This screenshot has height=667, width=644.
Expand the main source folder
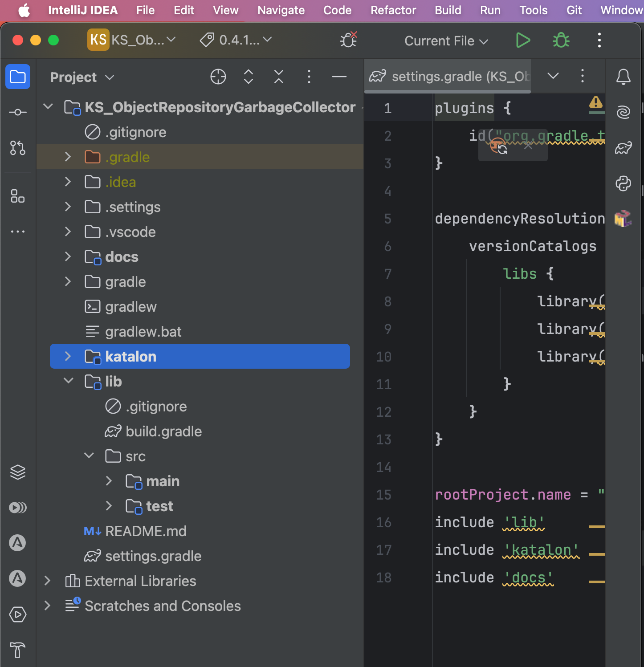[109, 481]
